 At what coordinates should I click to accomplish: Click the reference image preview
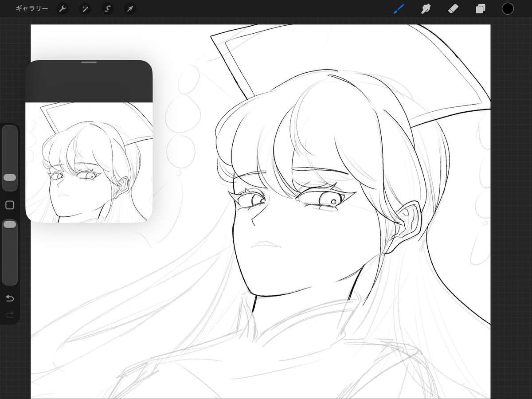pyautogui.click(x=89, y=162)
